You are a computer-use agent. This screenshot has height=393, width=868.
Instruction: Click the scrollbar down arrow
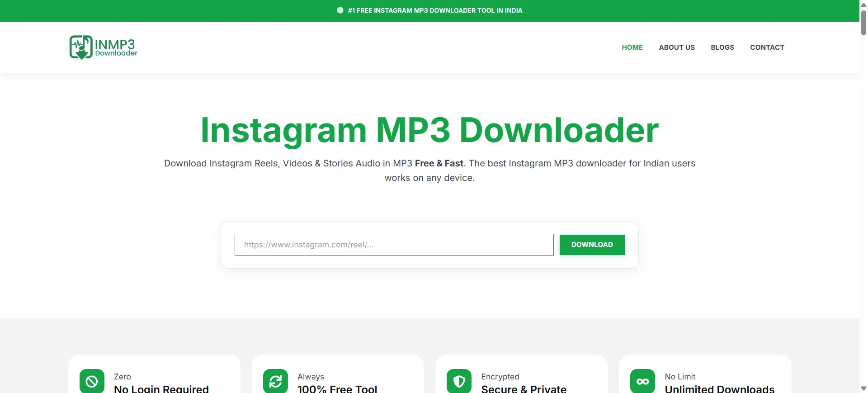click(x=863, y=388)
